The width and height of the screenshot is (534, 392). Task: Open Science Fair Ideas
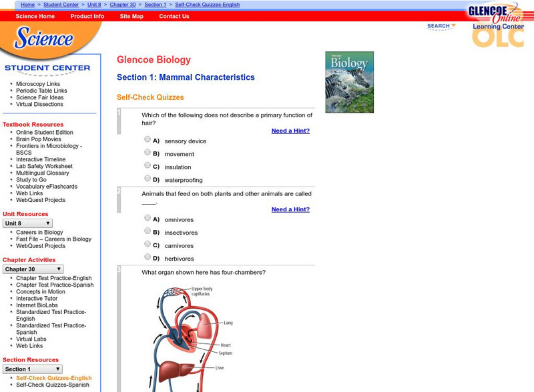tap(40, 97)
